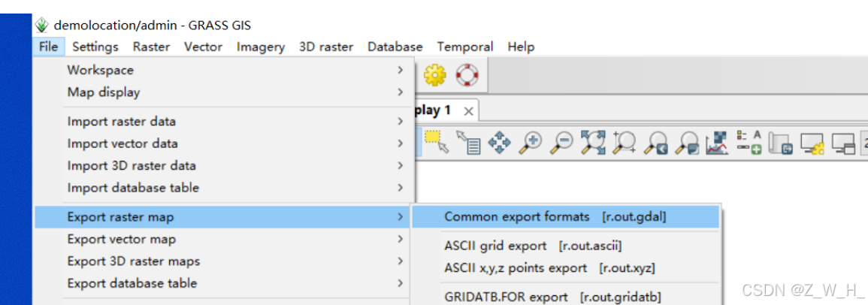
Task: Open the Imagery menu
Action: pos(261,47)
